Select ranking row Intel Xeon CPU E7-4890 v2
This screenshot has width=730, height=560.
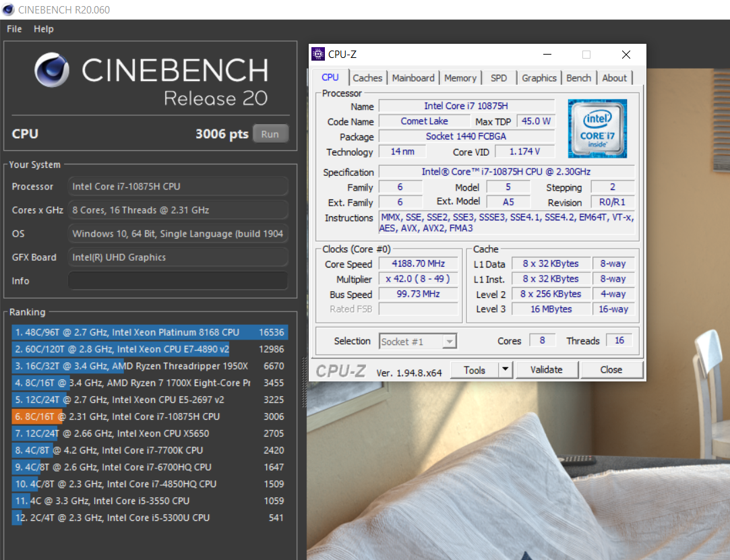click(150, 349)
